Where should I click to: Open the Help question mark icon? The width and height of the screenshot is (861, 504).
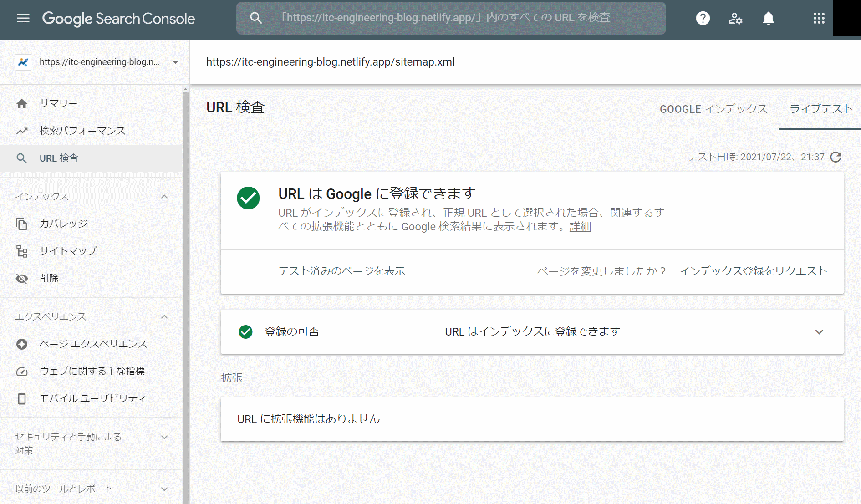[x=703, y=18]
